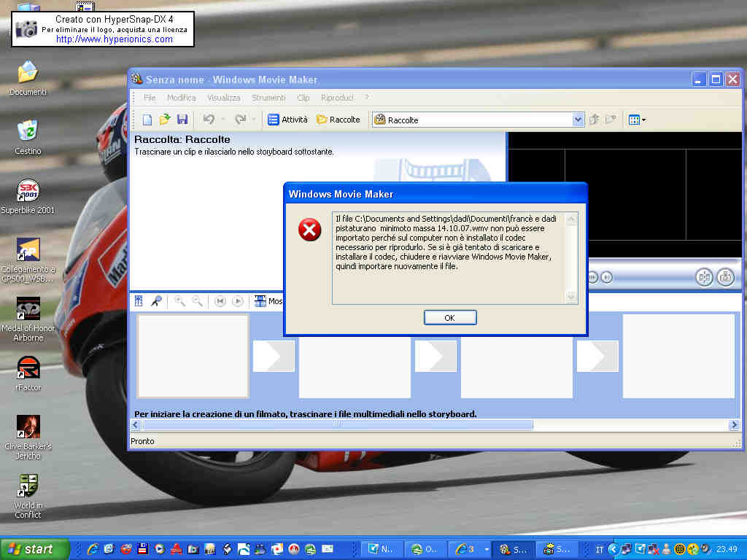Open the Windows start menu
Image resolution: width=747 pixels, height=560 pixels.
pyautogui.click(x=34, y=549)
